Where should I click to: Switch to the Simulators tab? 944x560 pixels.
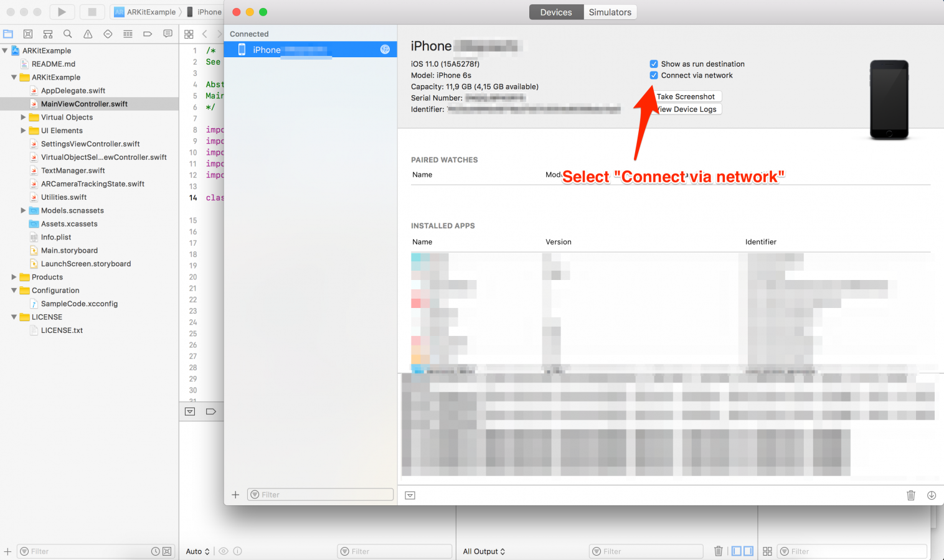[610, 12]
